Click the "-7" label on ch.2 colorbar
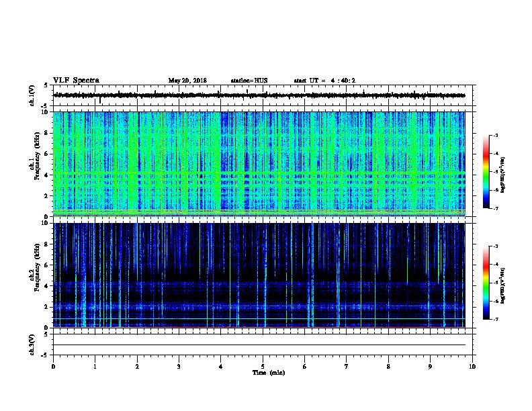 coord(496,320)
